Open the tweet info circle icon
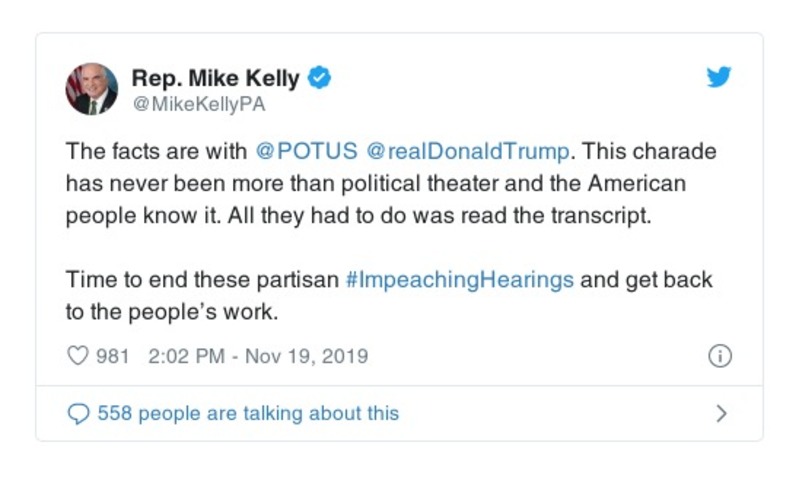Image resolution: width=799 pixels, height=490 pixels. coord(720,357)
